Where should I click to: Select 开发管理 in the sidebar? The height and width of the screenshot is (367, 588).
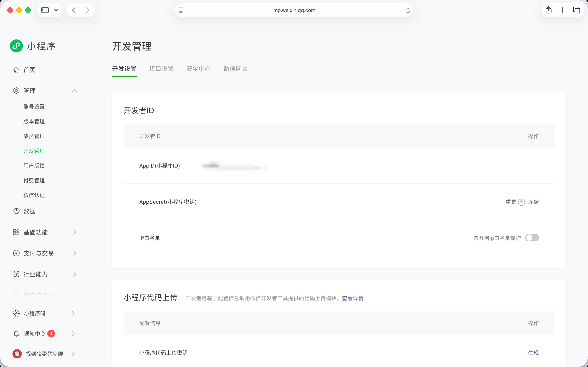[34, 151]
